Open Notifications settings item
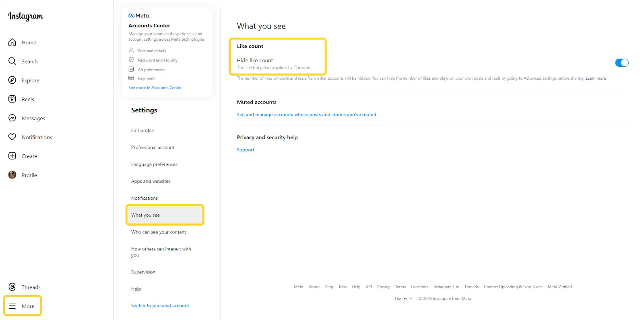The height and width of the screenshot is (320, 644). tap(144, 198)
